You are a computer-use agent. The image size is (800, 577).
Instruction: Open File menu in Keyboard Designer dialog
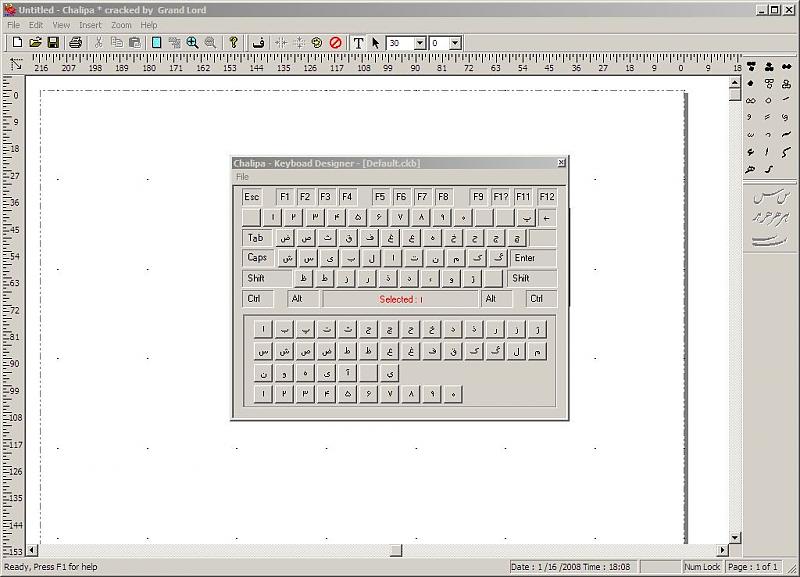[x=242, y=177]
